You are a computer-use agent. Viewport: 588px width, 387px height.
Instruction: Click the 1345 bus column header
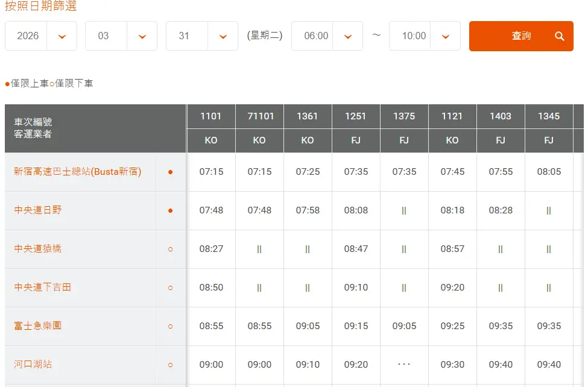549,116
